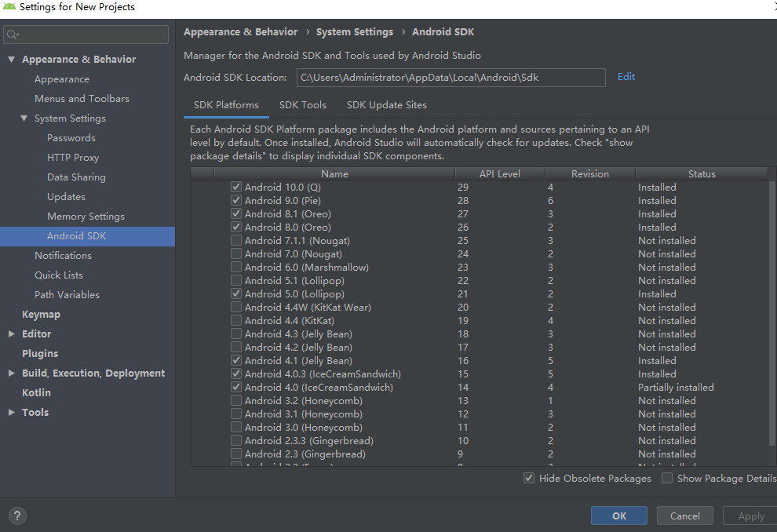Expand Build, Execution, Deployment arrow
The image size is (777, 532).
click(x=12, y=373)
